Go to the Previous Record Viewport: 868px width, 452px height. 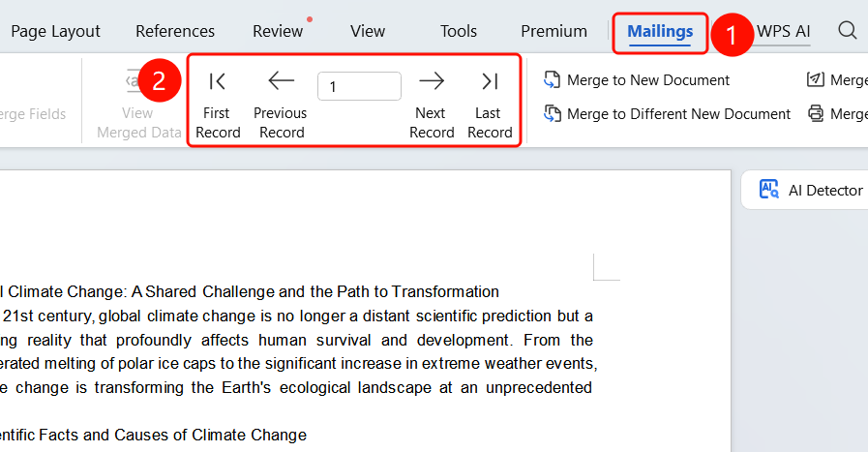tap(281, 105)
